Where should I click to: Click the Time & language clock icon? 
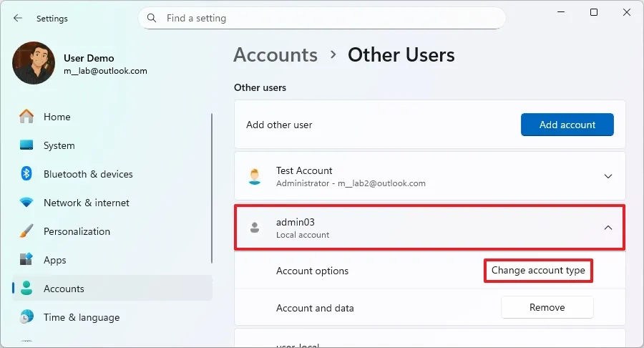pos(26,317)
